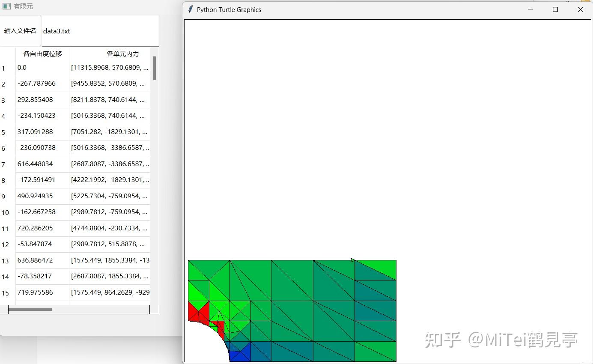
Task: Select force cell starting with 7051.282
Action: tap(110, 132)
